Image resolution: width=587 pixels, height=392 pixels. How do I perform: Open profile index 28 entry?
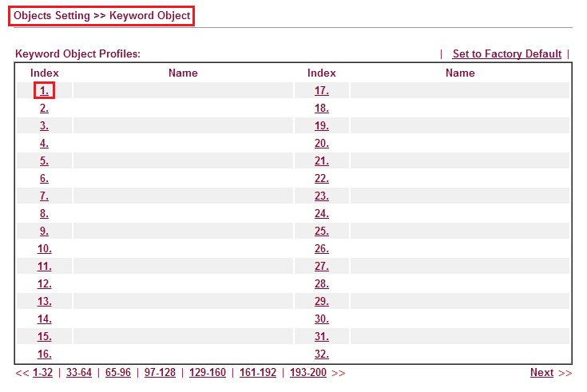pyautogui.click(x=321, y=283)
